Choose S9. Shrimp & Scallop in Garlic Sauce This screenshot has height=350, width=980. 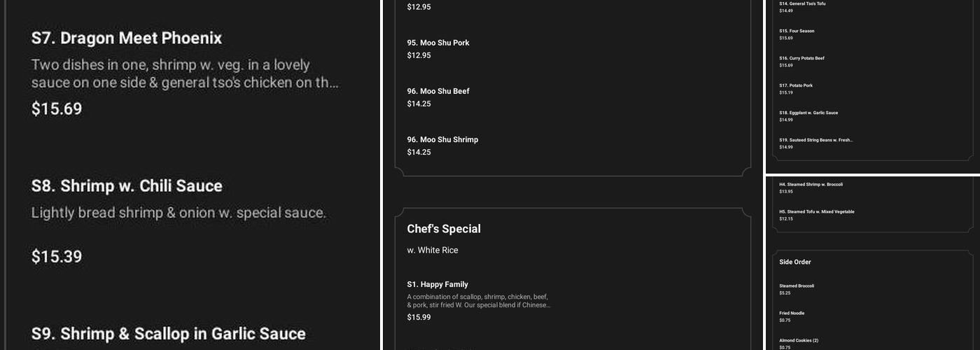(x=169, y=334)
